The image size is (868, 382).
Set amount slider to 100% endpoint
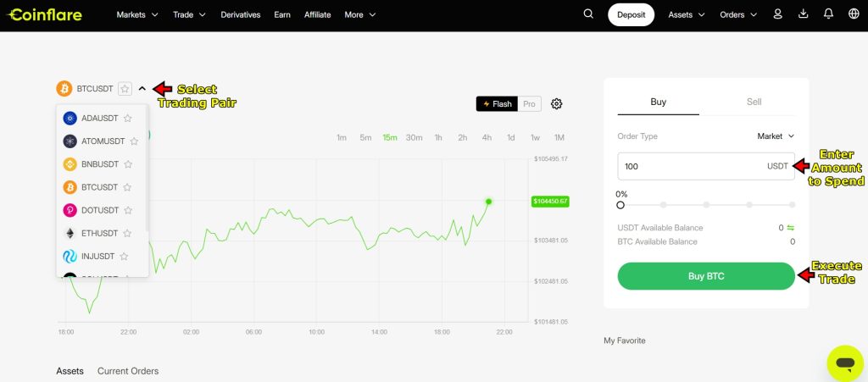pos(793,204)
